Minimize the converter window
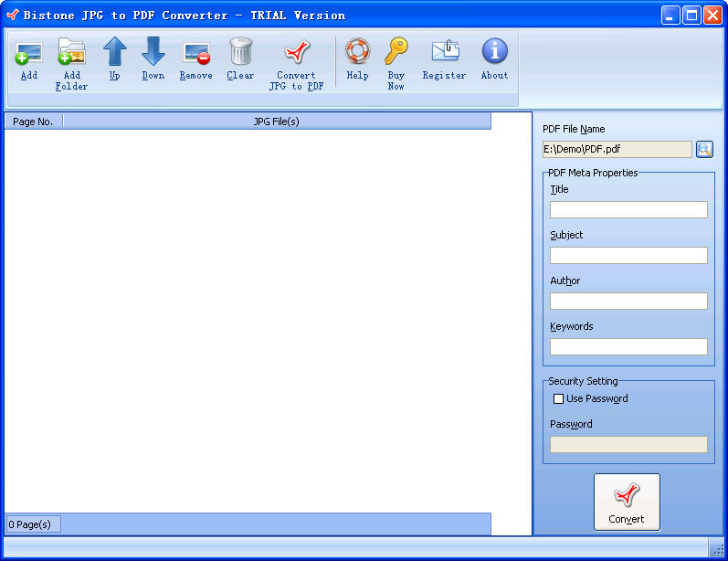 [x=670, y=16]
